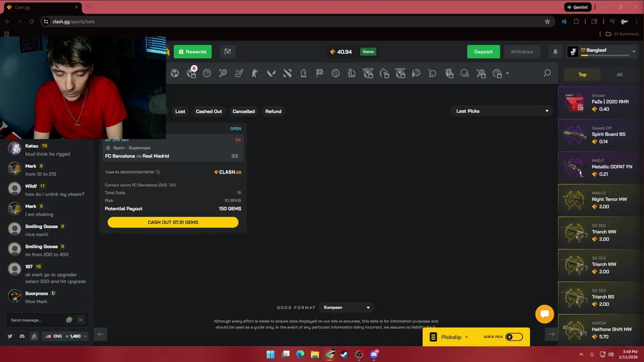Collapse the right drops sidebar arrow
The height and width of the screenshot is (362, 644).
[551, 334]
